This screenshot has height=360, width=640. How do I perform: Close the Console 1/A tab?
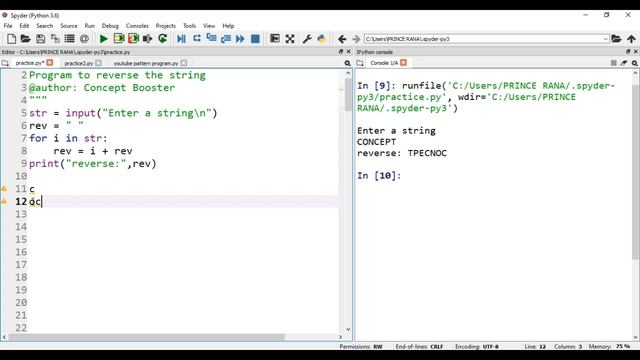click(403, 62)
